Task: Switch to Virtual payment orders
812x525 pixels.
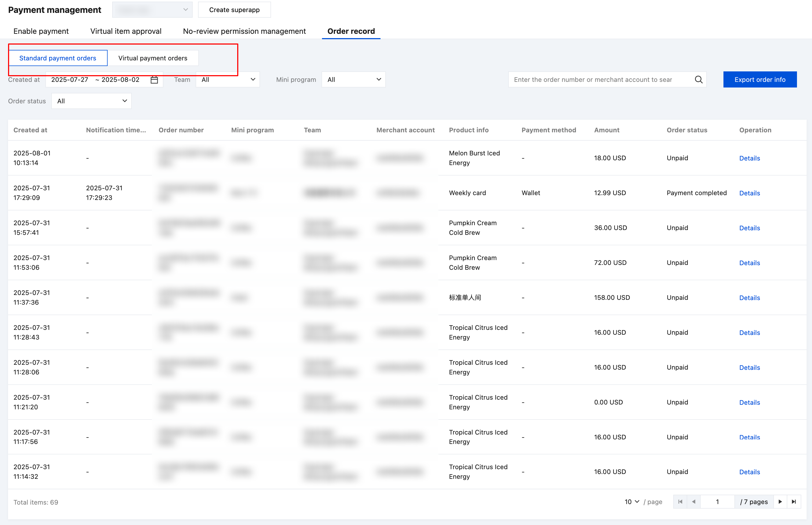Action: pos(153,58)
